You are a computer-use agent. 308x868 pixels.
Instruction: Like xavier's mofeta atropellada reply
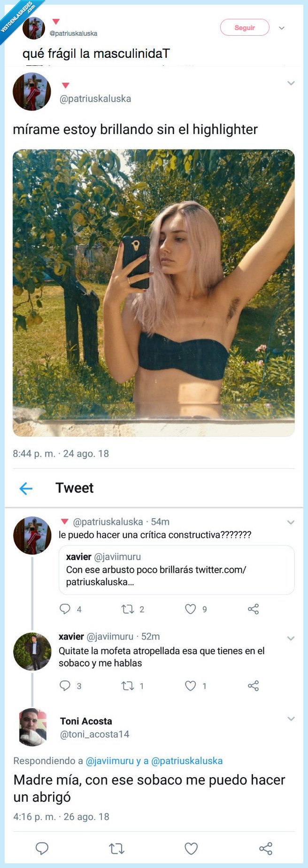coord(190,686)
